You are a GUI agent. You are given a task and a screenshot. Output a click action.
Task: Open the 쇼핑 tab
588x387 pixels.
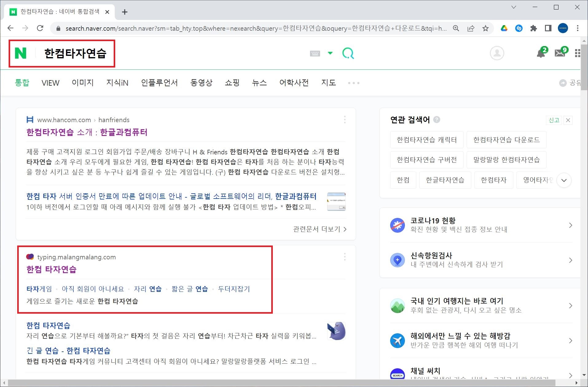(232, 83)
